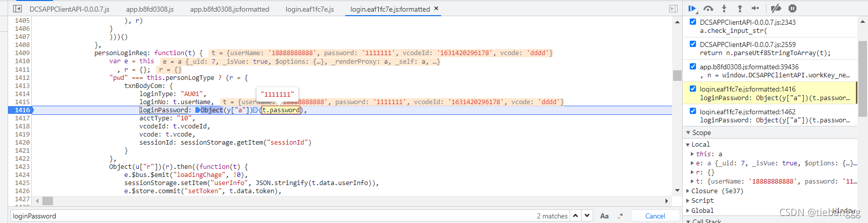Click the 'a.check_input_str(' breakpoint code
The width and height of the screenshot is (868, 223).
(x=733, y=31)
